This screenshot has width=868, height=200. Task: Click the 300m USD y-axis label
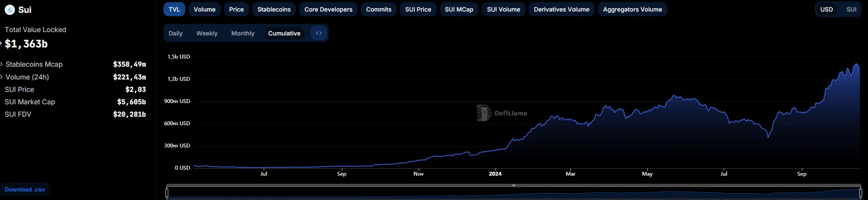(177, 145)
